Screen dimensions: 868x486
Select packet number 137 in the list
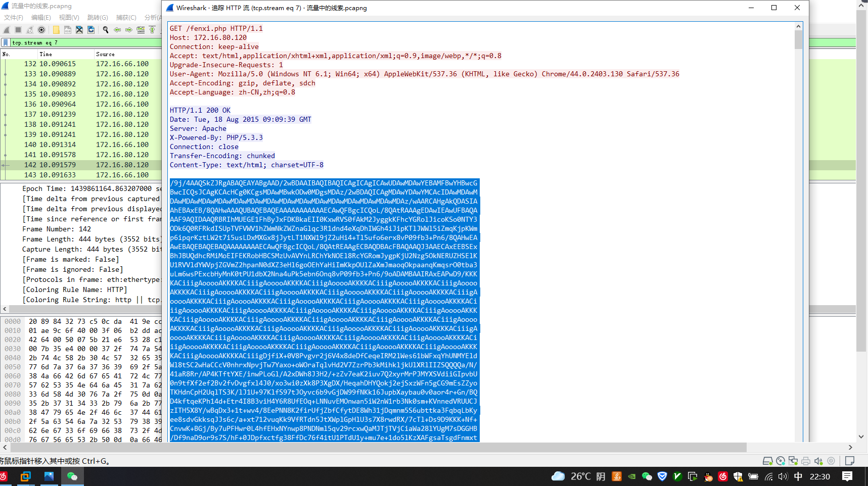(76, 114)
